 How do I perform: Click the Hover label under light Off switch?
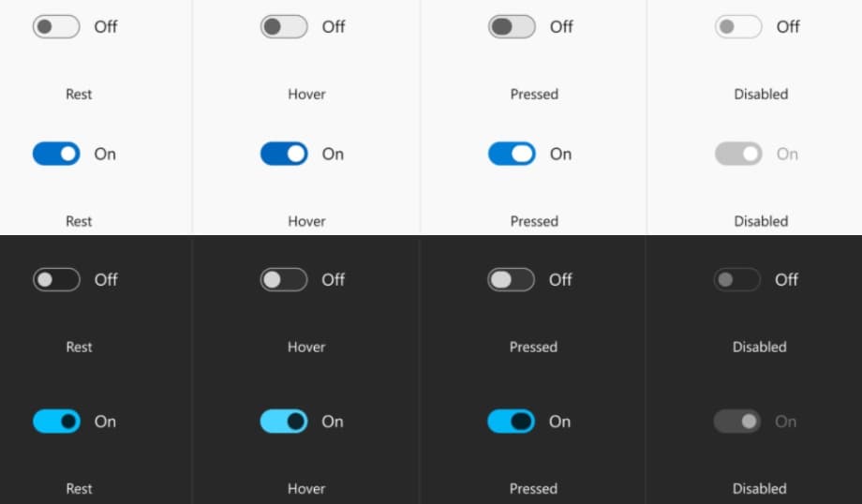[306, 94]
